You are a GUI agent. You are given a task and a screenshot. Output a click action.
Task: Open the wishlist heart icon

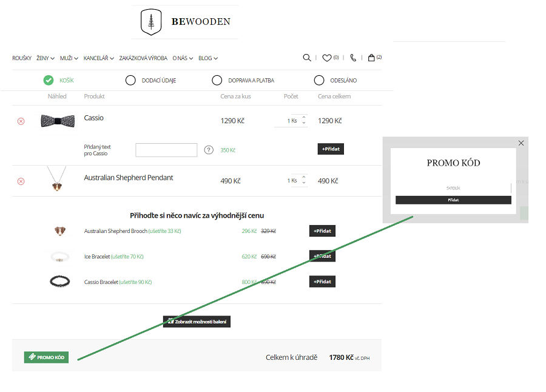point(326,58)
